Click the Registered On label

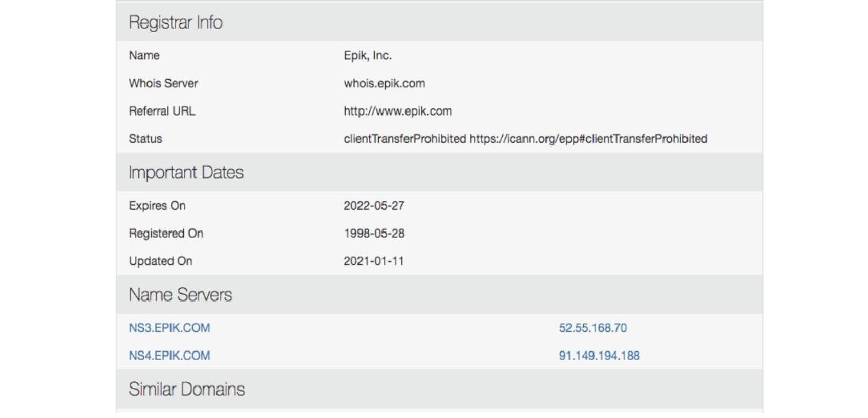(166, 234)
